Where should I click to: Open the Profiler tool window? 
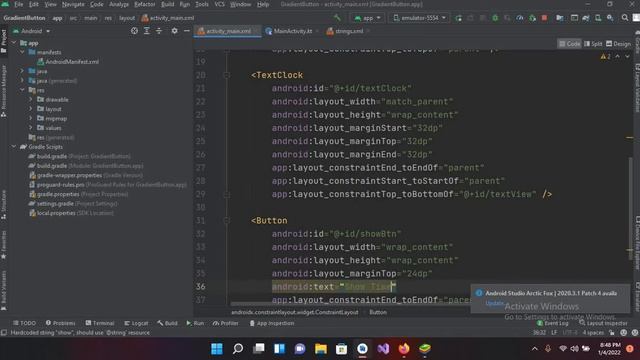[x=225, y=323]
